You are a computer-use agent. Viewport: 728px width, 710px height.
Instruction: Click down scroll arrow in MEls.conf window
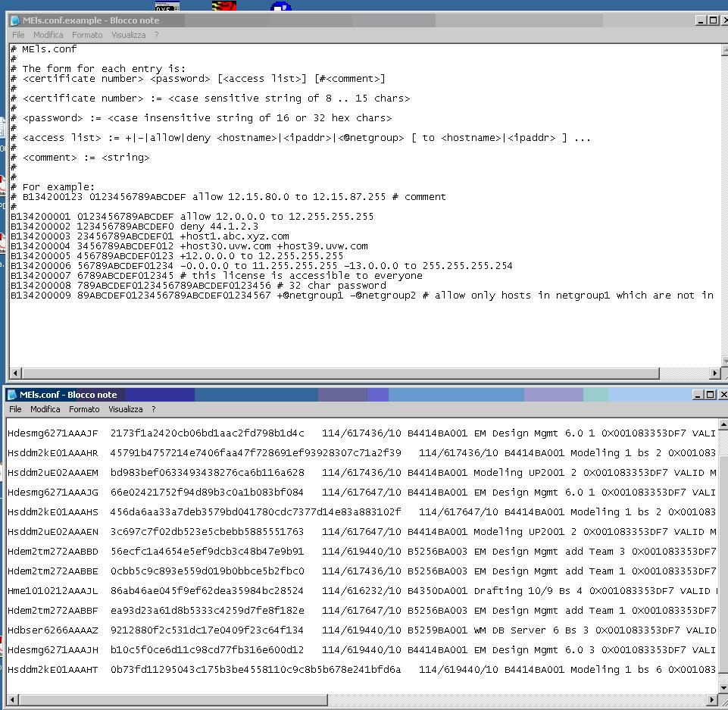pos(723,688)
